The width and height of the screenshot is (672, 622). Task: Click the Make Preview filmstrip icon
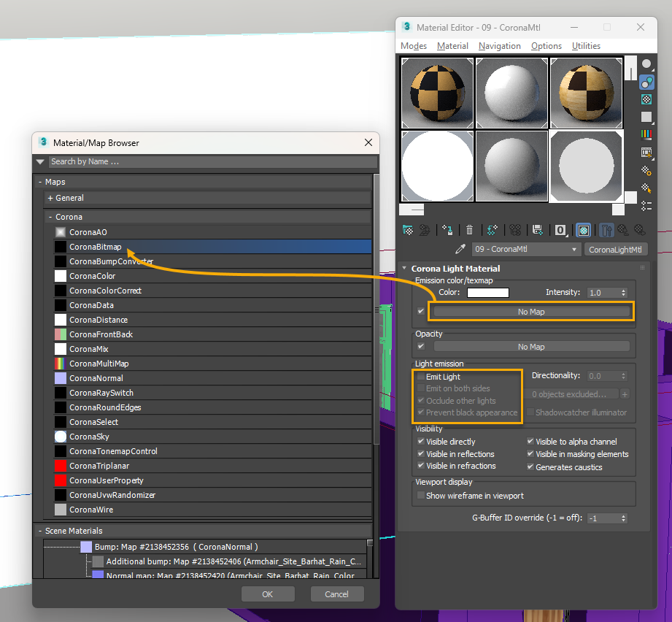click(x=646, y=153)
